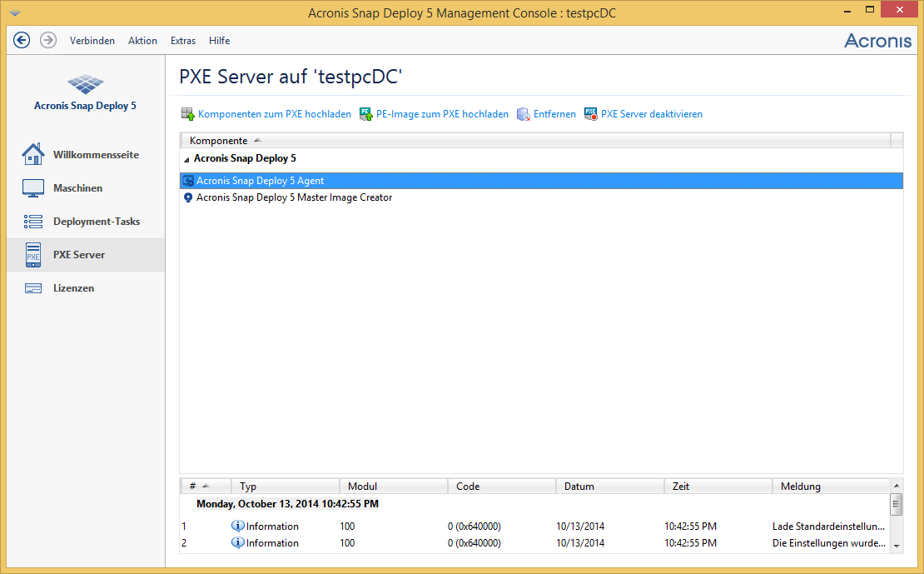Click the Monday, October 13, 2014 log group
Image resolution: width=924 pixels, height=574 pixels.
click(287, 504)
